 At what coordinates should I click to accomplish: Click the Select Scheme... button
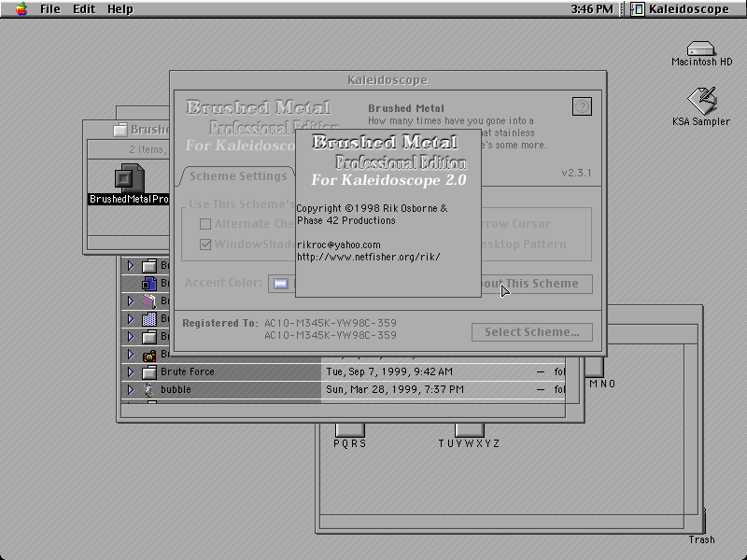532,332
